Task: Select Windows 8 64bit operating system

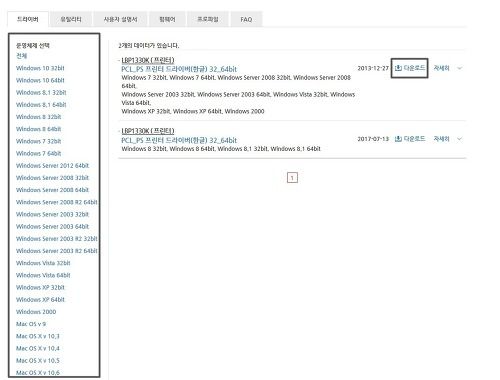Action: (39, 129)
